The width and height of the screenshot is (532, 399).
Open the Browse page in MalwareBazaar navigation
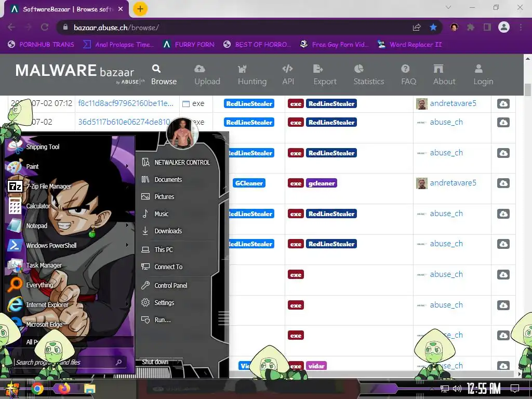click(x=164, y=75)
